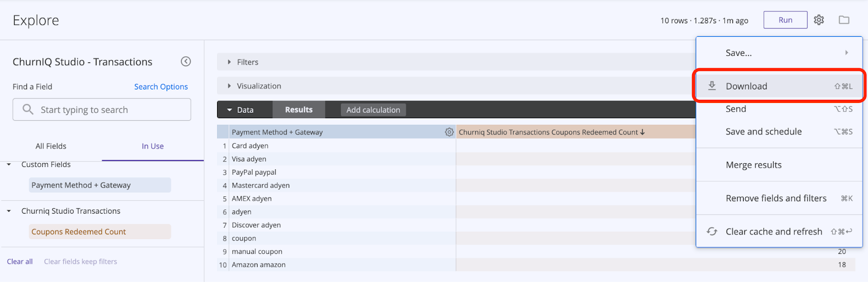Click Payment Method + Gateway column header
The image size is (868, 282).
click(x=336, y=132)
